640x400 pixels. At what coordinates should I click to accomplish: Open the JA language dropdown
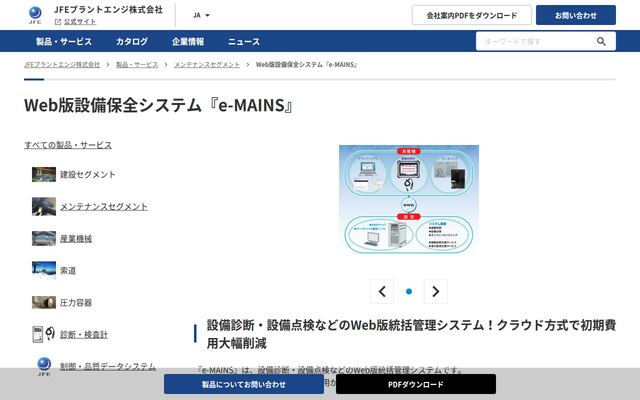[201, 15]
